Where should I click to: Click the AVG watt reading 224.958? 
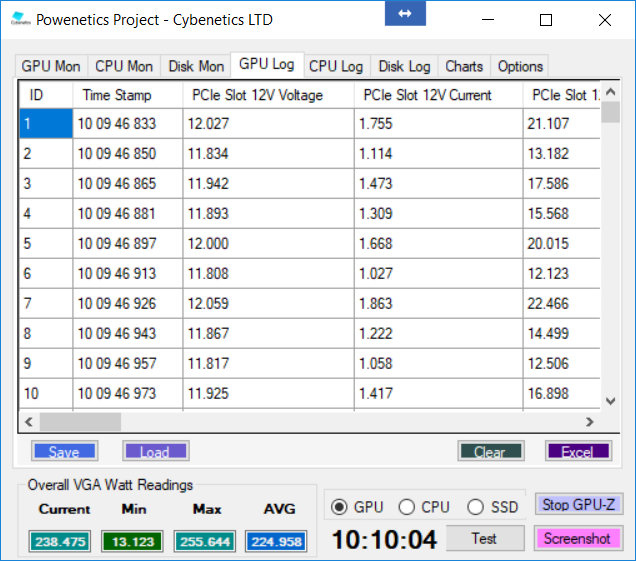click(x=276, y=541)
